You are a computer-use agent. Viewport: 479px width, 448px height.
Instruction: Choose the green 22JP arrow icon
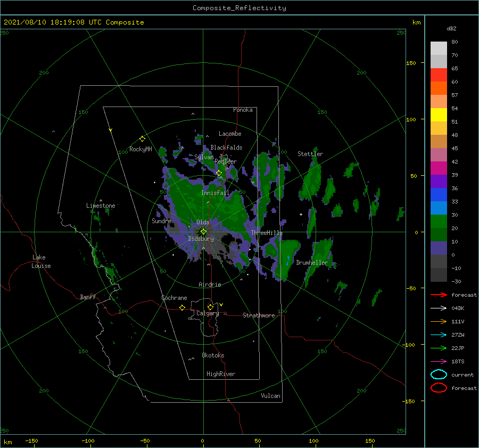coord(439,348)
